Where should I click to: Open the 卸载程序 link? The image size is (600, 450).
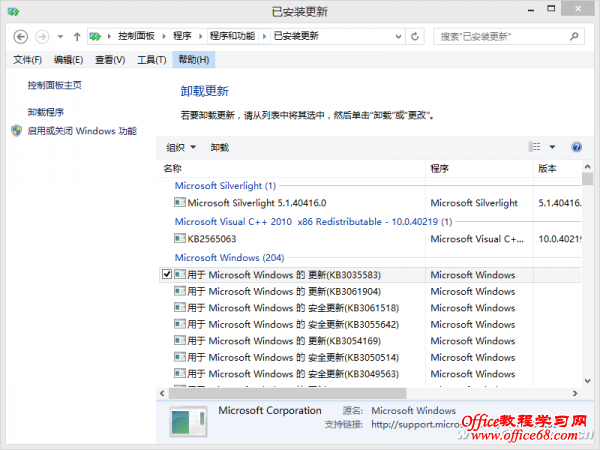point(46,112)
